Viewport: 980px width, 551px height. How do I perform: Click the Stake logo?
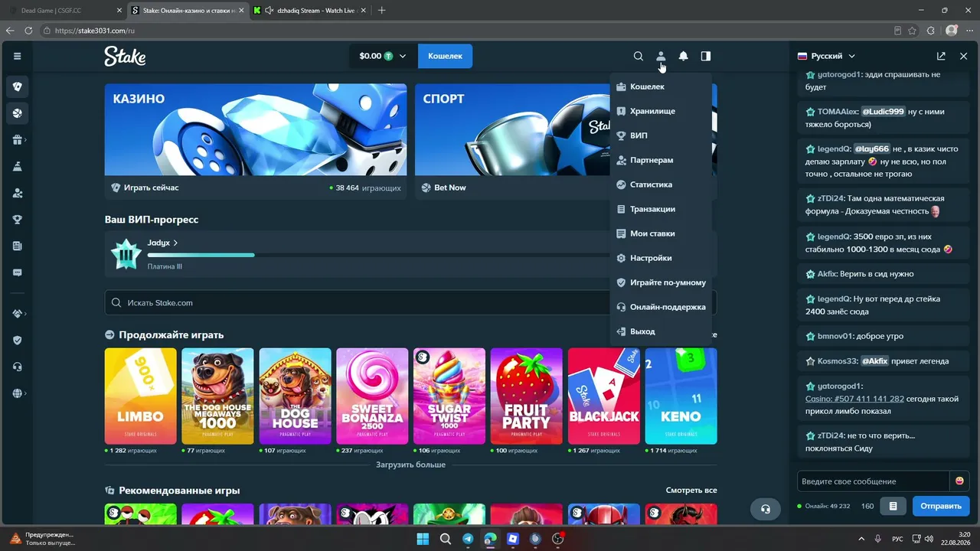(125, 56)
